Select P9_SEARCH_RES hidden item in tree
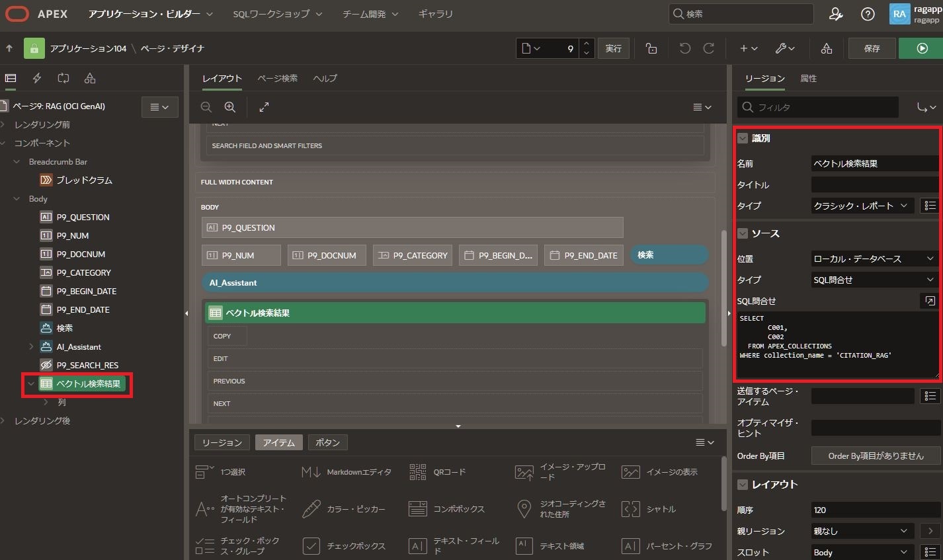 pos(87,365)
